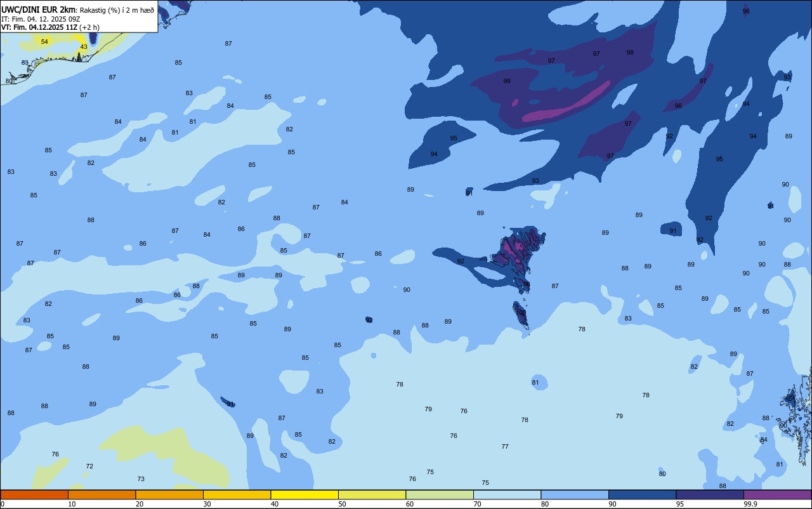Click the purple above-99.9 legend swatch
The width and height of the screenshot is (812, 509).
777,494
